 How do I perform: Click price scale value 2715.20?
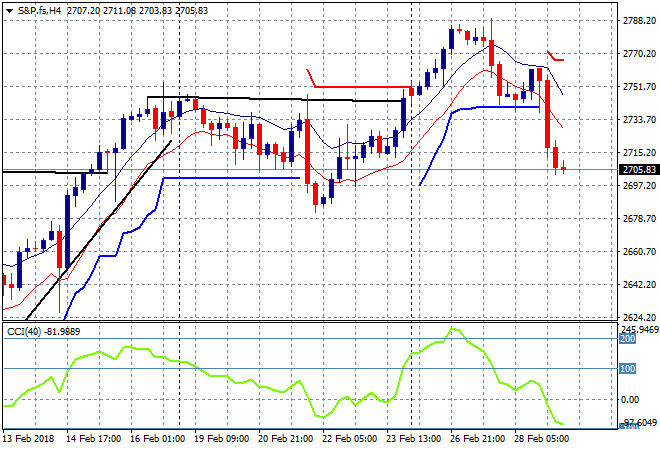(x=639, y=153)
